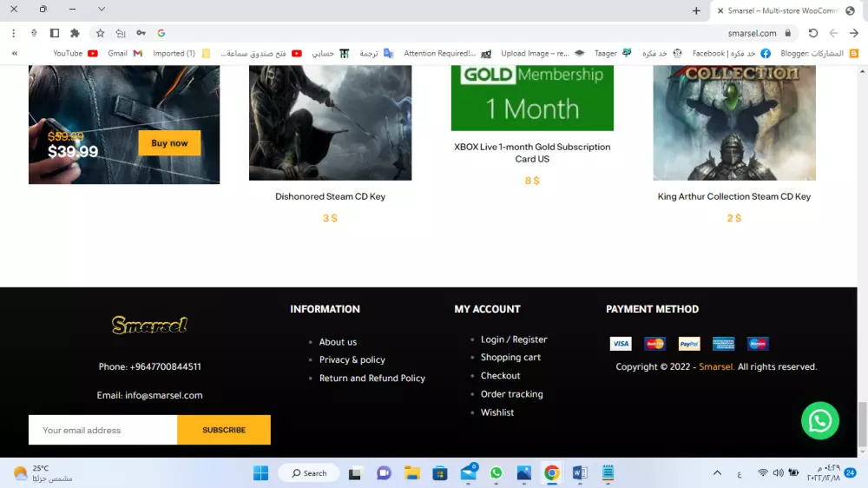Open the Photos app in the taskbar
Image resolution: width=868 pixels, height=488 pixels.
(x=523, y=473)
